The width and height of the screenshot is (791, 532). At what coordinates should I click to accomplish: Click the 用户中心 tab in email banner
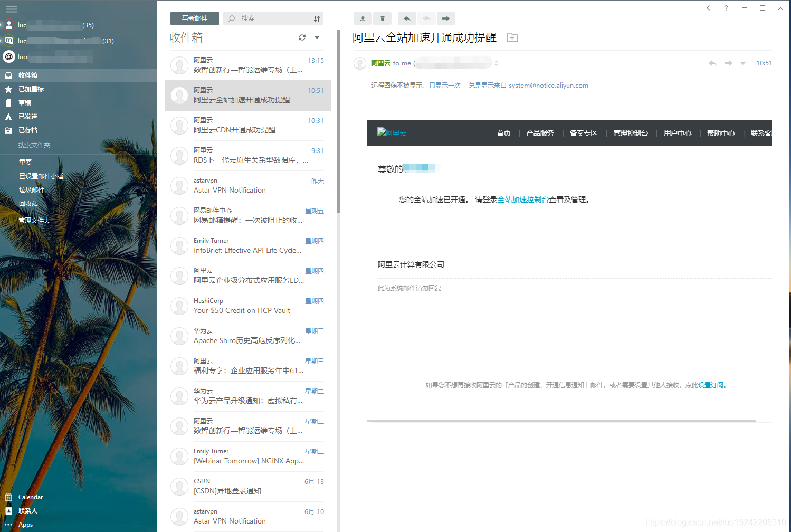(678, 133)
